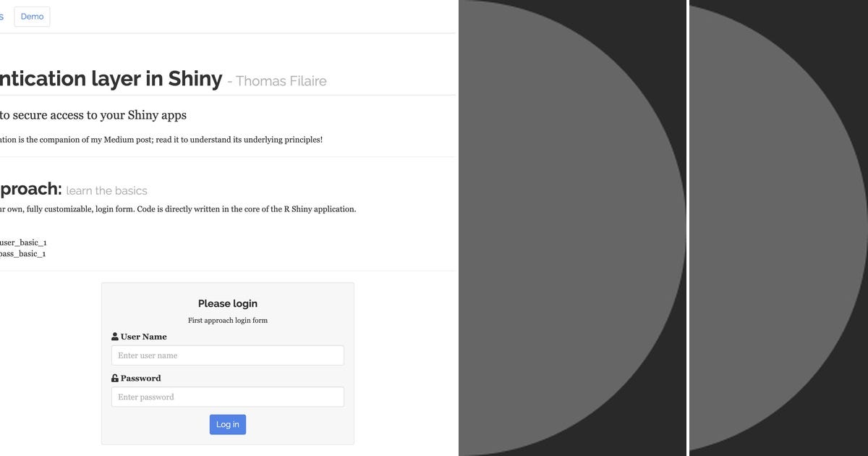Click the Please login form heading
The width and height of the screenshot is (868, 456).
(227, 303)
